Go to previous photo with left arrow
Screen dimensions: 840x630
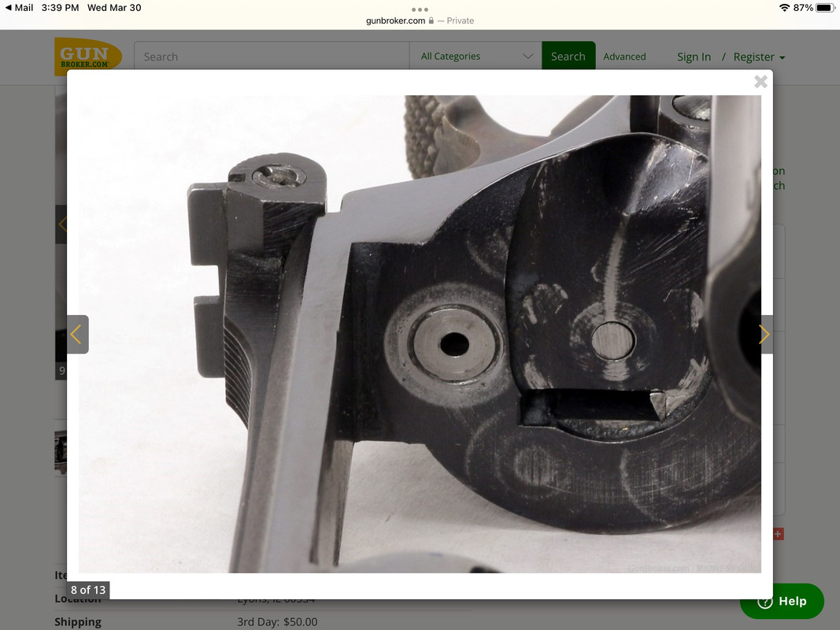point(77,334)
